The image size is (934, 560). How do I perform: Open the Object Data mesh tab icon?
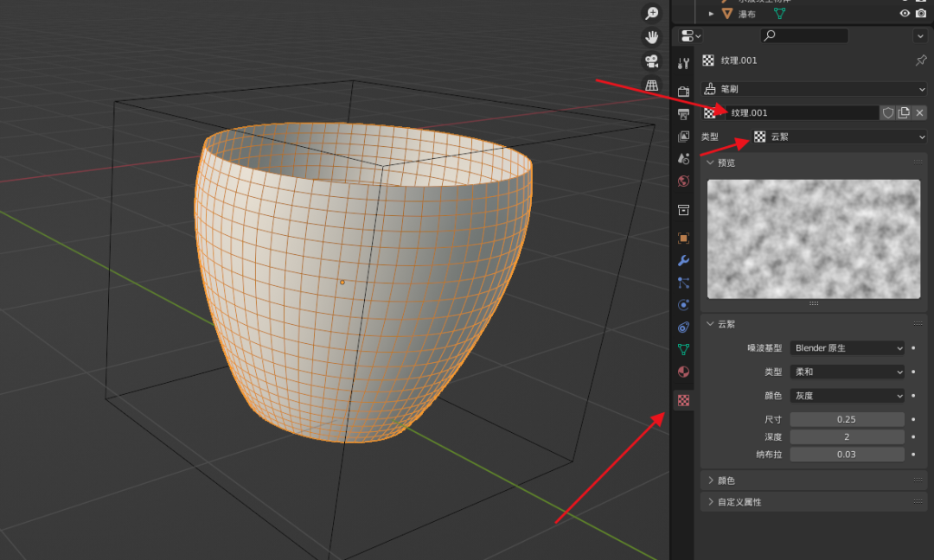(683, 349)
